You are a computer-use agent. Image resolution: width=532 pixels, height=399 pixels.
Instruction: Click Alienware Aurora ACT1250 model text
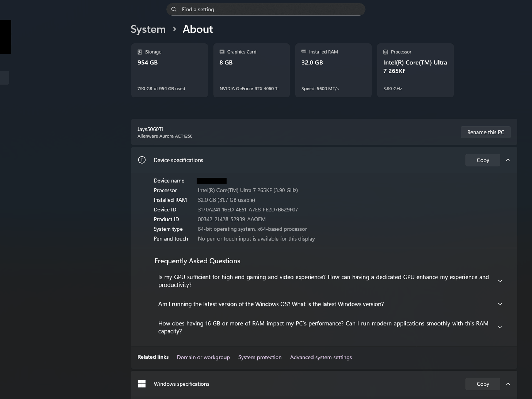click(165, 136)
